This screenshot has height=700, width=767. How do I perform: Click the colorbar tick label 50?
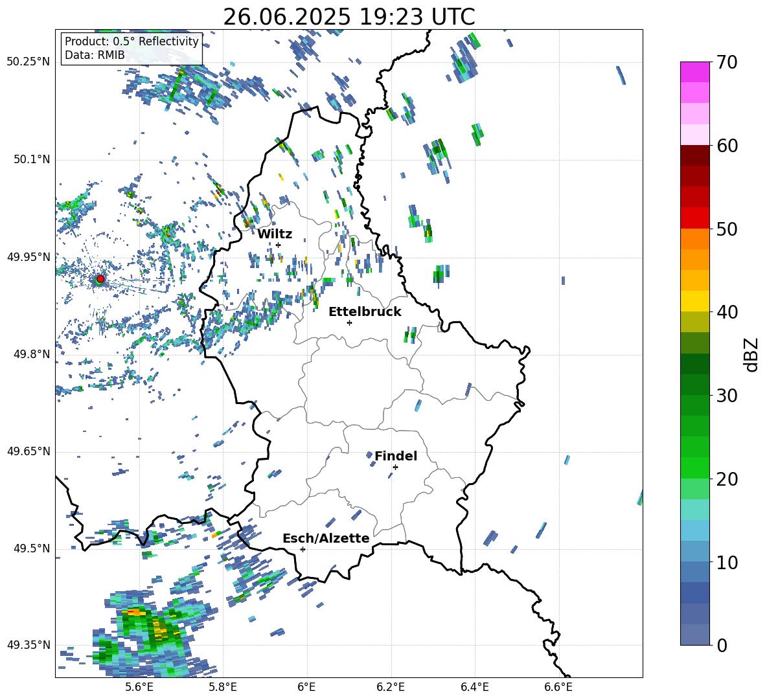point(726,229)
